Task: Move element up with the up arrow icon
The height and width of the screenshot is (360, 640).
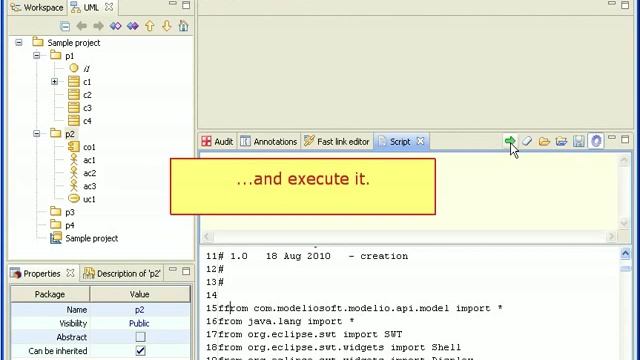Action: 149,26
